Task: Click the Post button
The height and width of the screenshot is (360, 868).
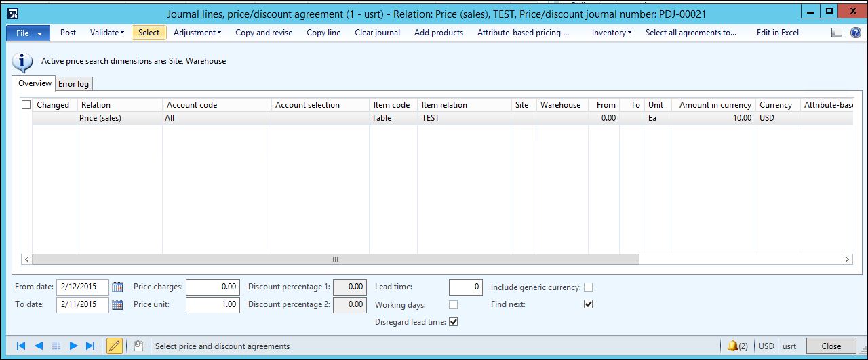Action: pyautogui.click(x=68, y=33)
